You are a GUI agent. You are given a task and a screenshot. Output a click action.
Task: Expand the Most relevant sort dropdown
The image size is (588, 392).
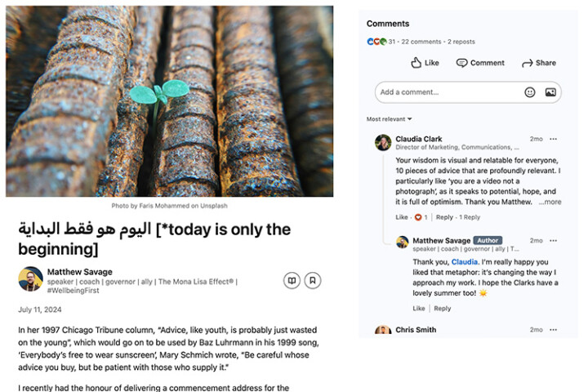click(390, 119)
